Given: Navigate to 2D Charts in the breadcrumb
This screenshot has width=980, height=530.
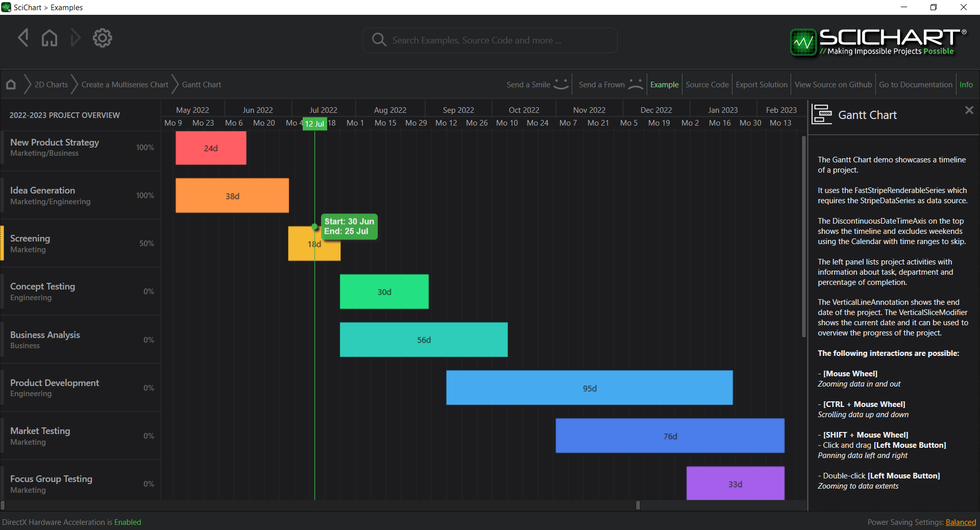Looking at the screenshot, I should click(51, 84).
